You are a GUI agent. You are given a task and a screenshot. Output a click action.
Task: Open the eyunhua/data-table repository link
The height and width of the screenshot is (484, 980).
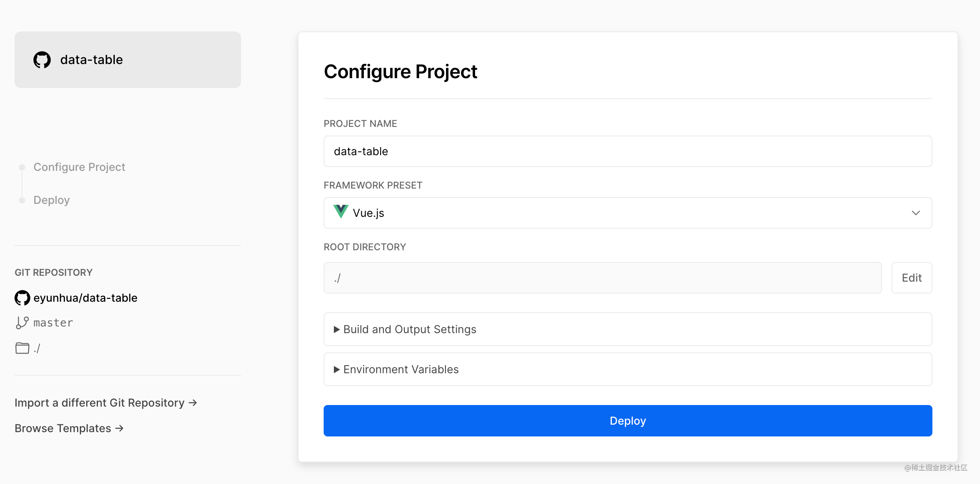coord(85,298)
